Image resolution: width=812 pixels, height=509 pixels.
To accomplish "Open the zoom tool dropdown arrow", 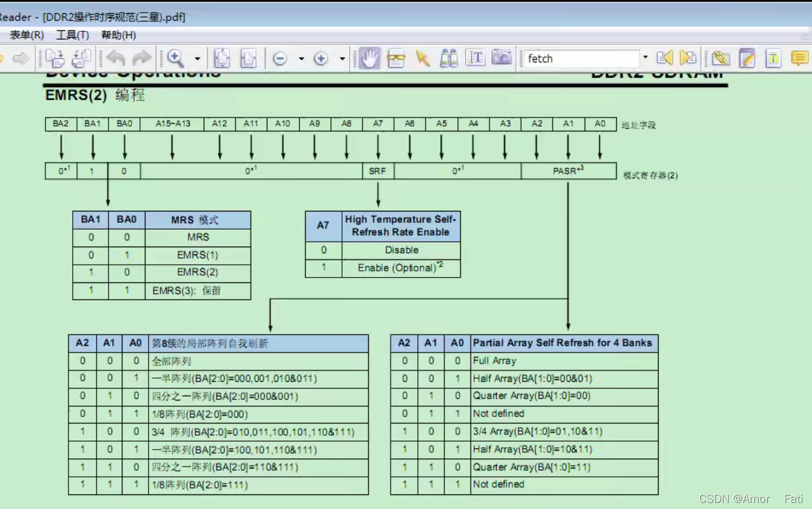I will 198,59.
